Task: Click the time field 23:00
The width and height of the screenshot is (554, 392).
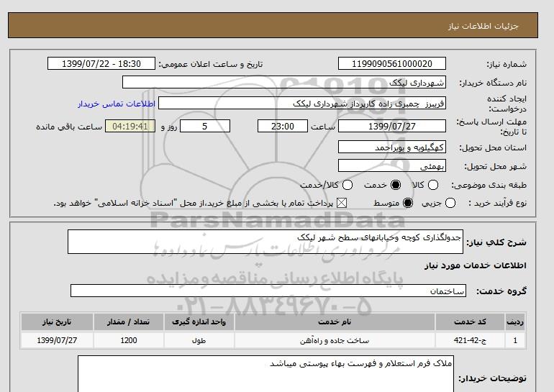Action: pos(283,126)
